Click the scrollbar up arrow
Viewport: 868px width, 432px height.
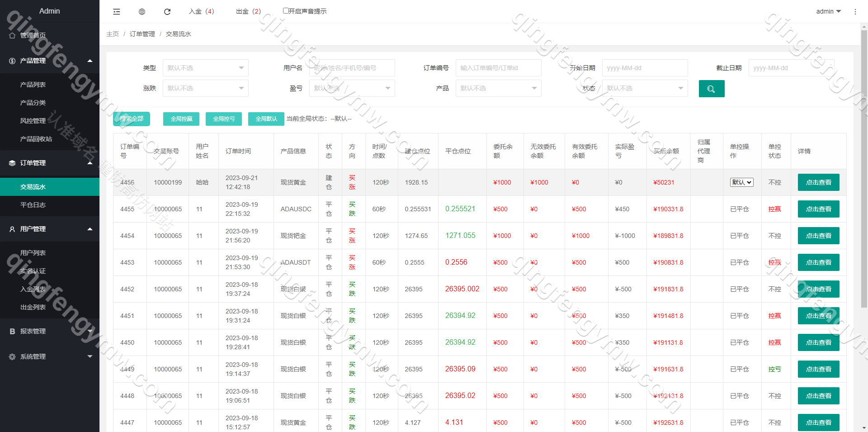coord(864,27)
